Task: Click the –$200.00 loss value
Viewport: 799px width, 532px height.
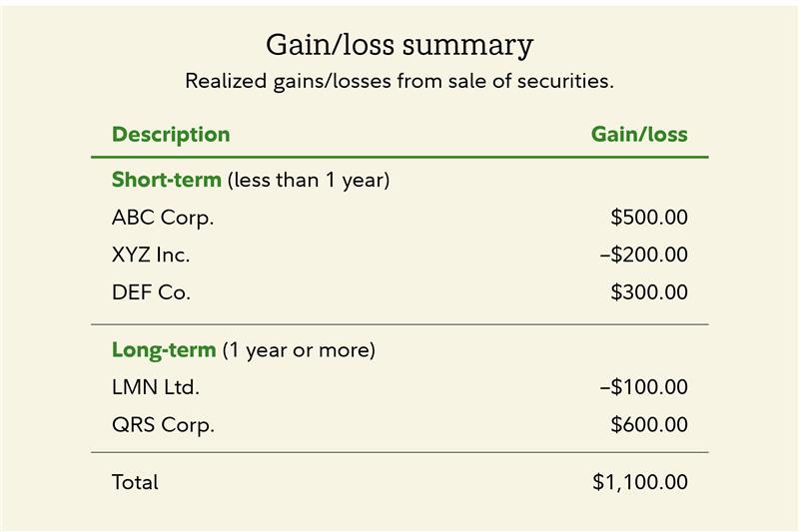Action: pos(644,255)
